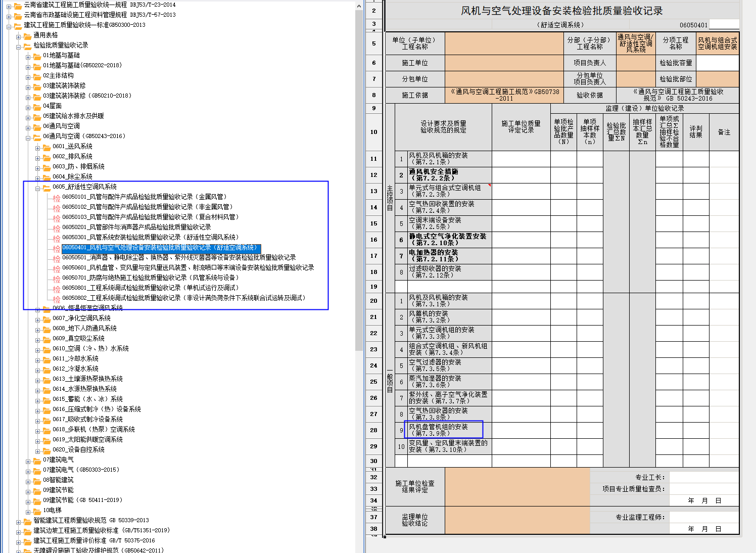
Task: Click the 检验批容量 empty input cell
Action: tap(718, 63)
